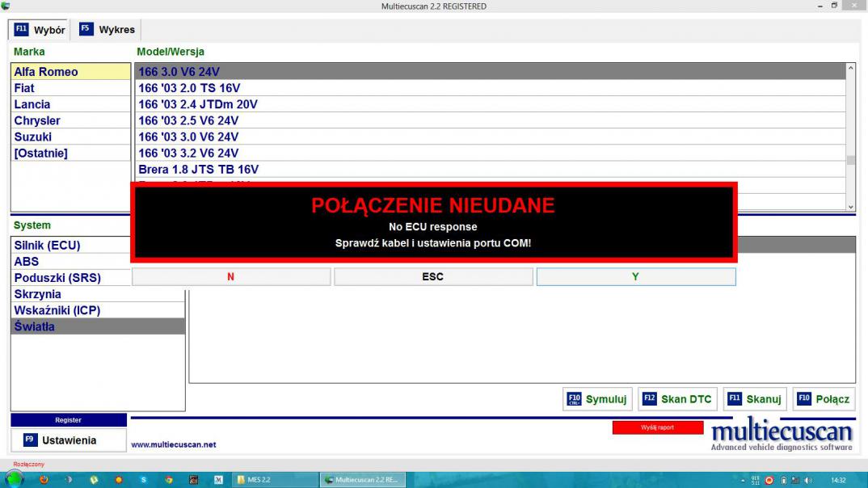Select Światła system row
Image resolution: width=868 pixels, height=488 pixels.
[x=98, y=326]
